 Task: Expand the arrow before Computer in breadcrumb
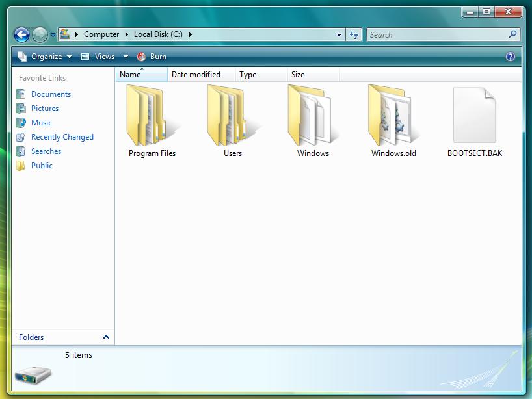[x=77, y=34]
